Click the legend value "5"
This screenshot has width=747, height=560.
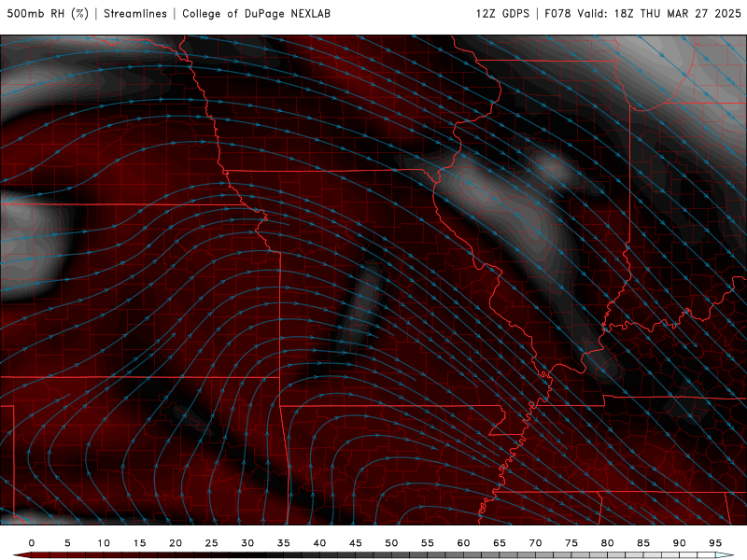pos(67,543)
